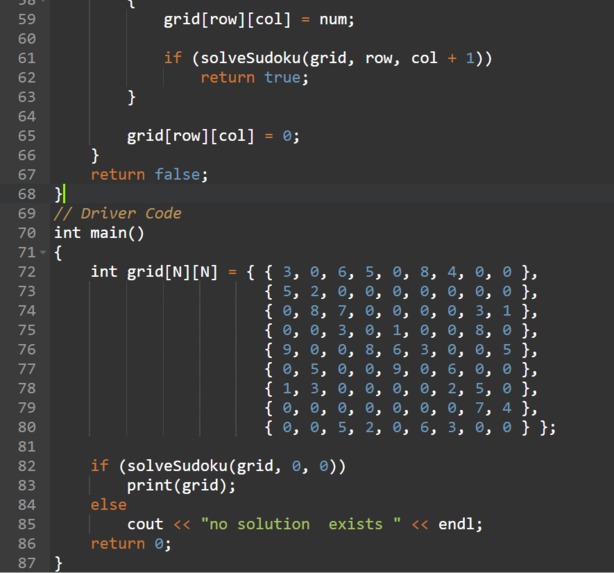
Task: Click 'solveSudoku(grid, 0, 0)' on line 82
Action: click(232, 466)
